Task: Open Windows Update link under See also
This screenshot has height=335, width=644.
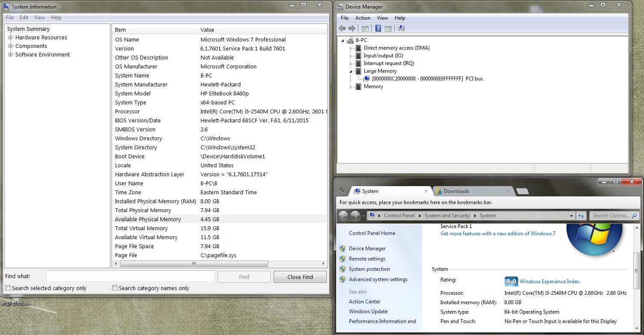Action: [368, 311]
